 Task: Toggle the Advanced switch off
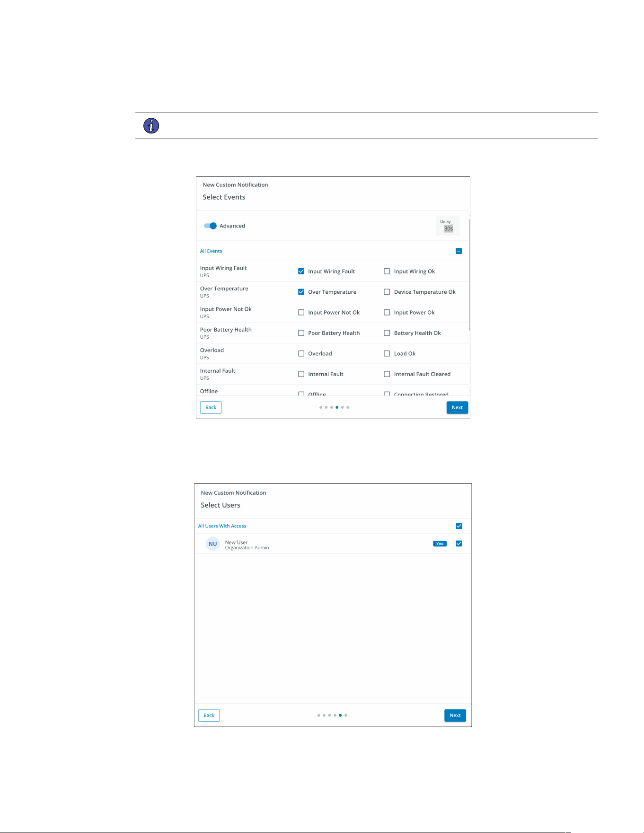[210, 226]
